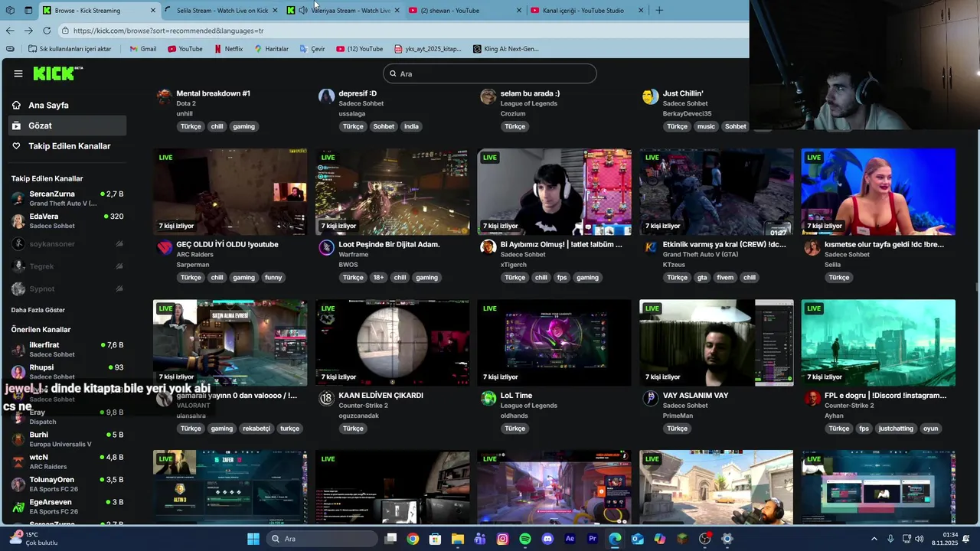Switch to Kanal içeriği YouTube Studio tab

click(577, 11)
